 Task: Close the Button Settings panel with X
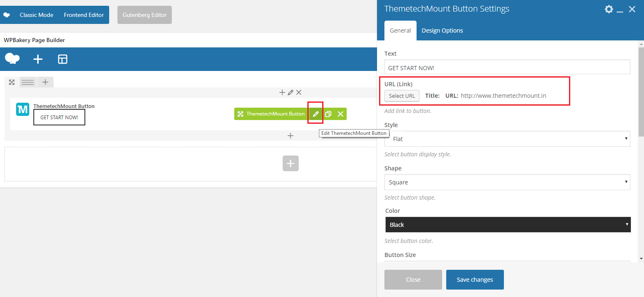pyautogui.click(x=632, y=9)
